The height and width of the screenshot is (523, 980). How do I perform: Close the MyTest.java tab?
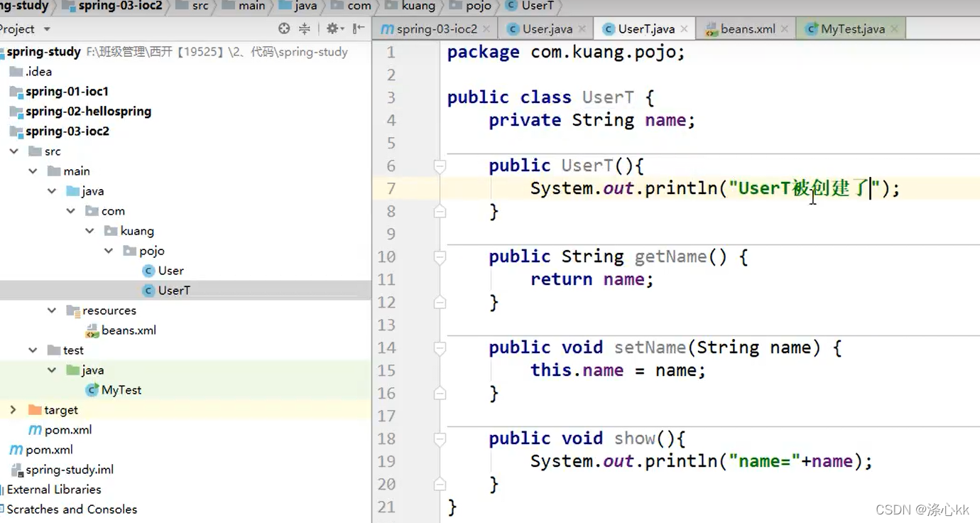(x=894, y=29)
